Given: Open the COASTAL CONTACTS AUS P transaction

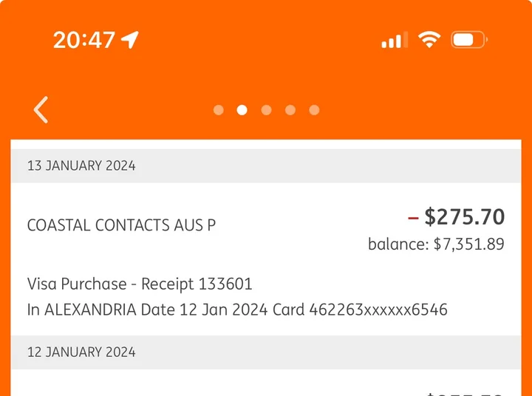Looking at the screenshot, I should (266, 259).
